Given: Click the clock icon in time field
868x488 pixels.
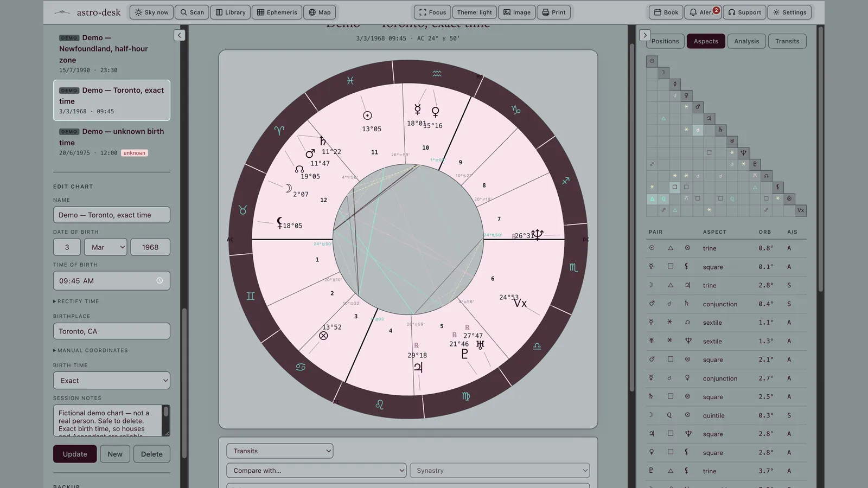Looking at the screenshot, I should 159,281.
